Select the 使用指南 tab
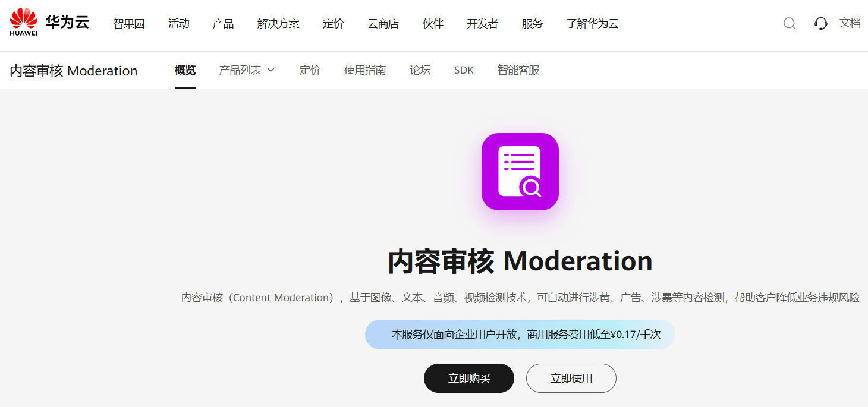Image resolution: width=868 pixels, height=407 pixels. click(365, 70)
